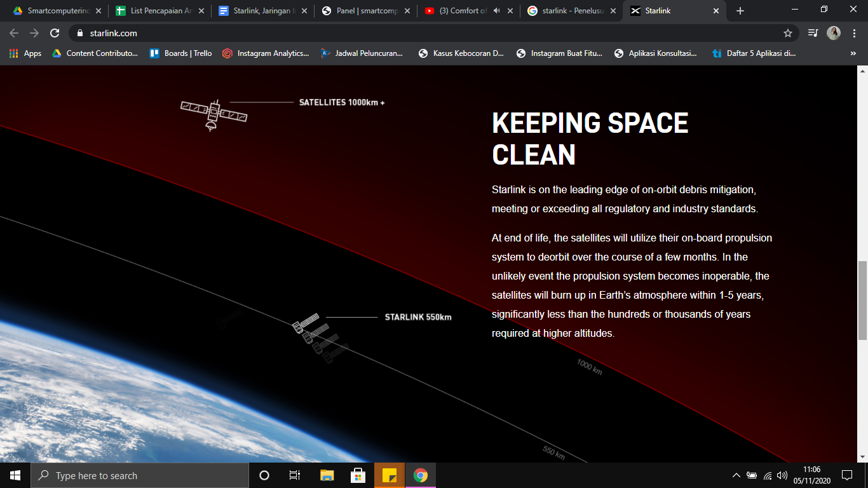Mute the YouTube tab's audio icon
The width and height of the screenshot is (868, 488).
click(x=496, y=11)
